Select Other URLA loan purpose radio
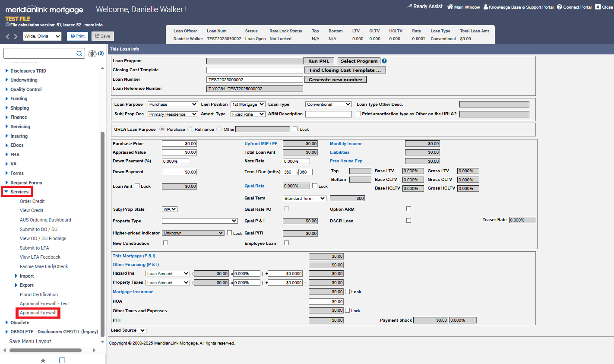614x364 pixels. pyautogui.click(x=219, y=129)
